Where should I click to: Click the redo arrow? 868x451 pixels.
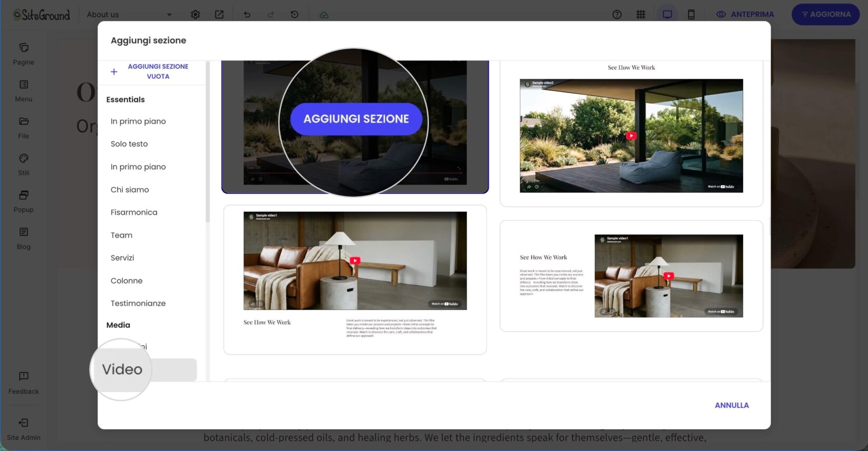271,15
